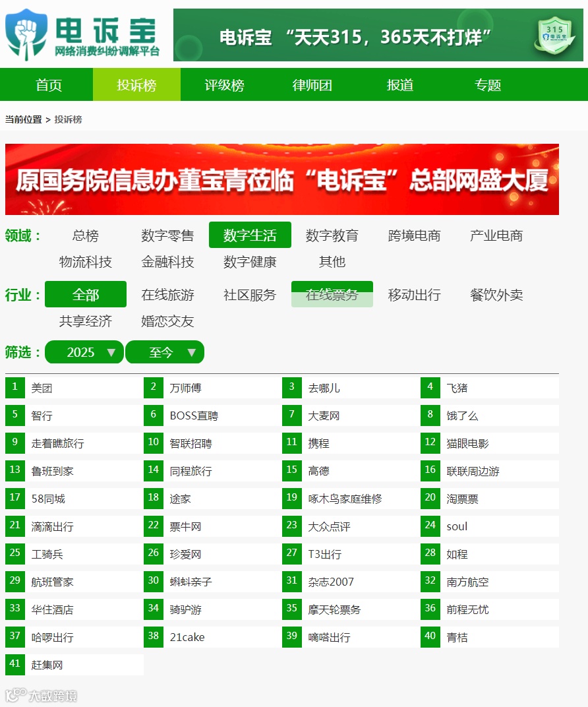This screenshot has height=707, width=588.
Task: Select the 婚恋交友 industry filter
Action: 167,321
